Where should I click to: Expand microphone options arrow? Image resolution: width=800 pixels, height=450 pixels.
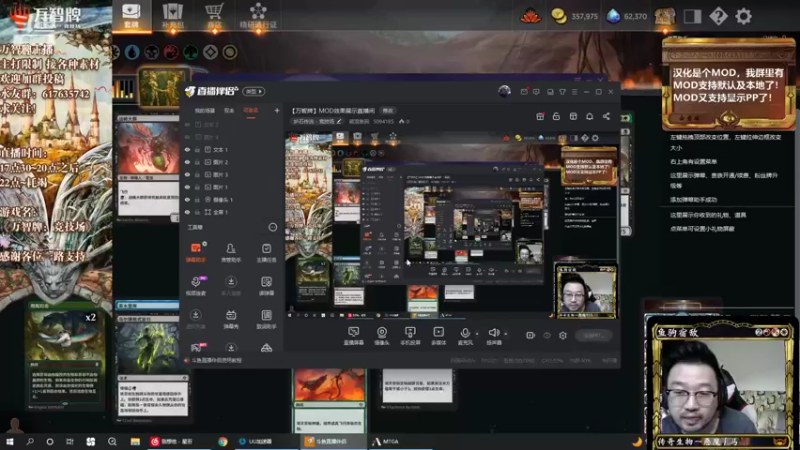[x=477, y=334]
